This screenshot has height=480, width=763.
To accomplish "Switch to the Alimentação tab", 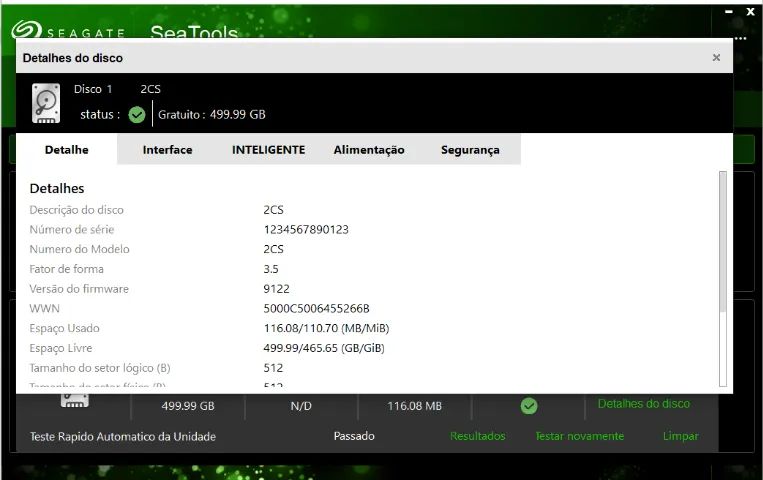I will 369,149.
